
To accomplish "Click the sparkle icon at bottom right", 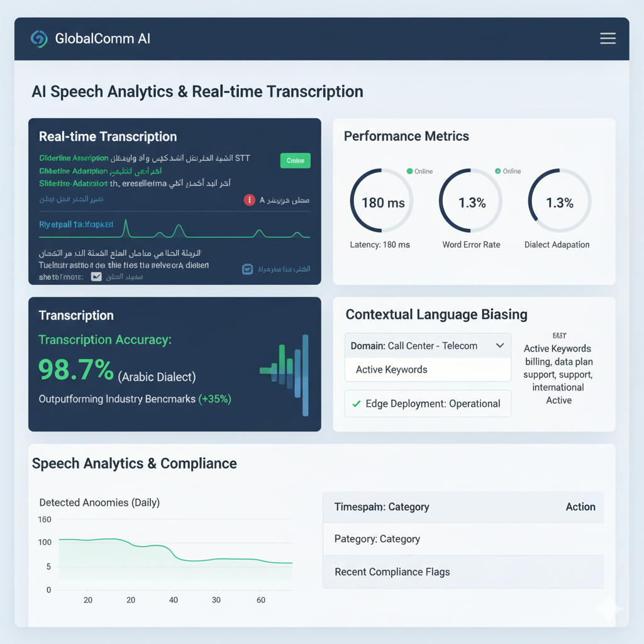I will point(609,609).
